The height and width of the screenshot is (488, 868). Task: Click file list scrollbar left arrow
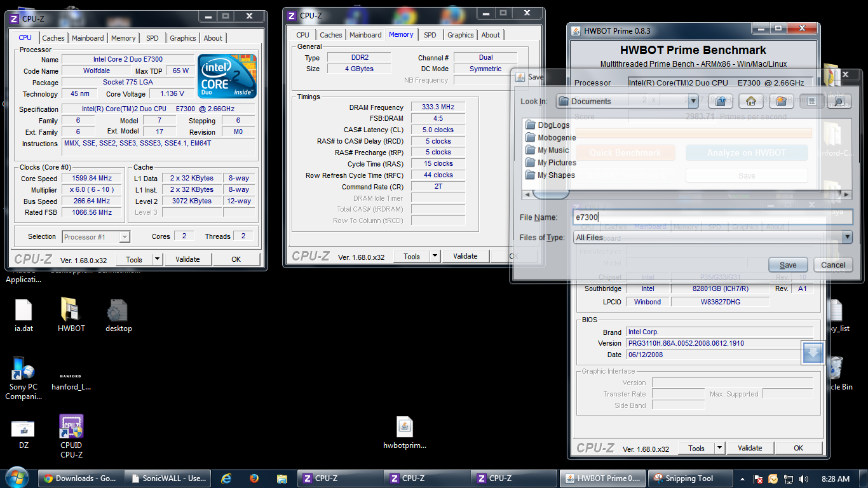[x=526, y=194]
